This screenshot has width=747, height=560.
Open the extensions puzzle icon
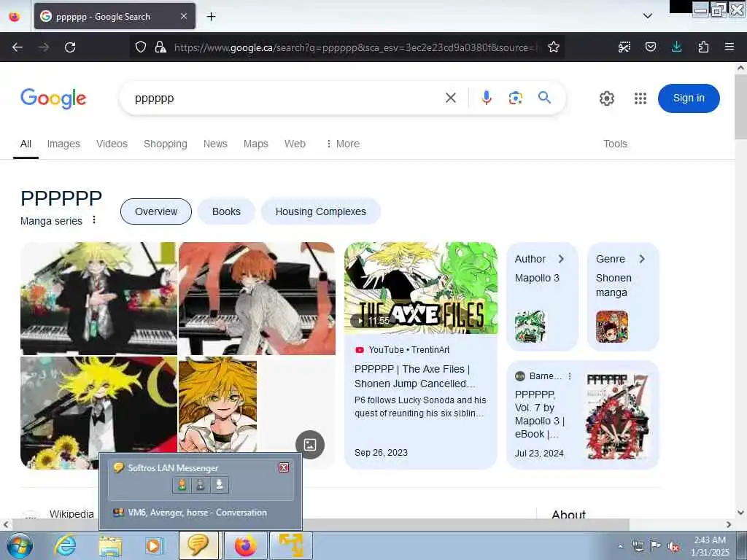(x=703, y=47)
